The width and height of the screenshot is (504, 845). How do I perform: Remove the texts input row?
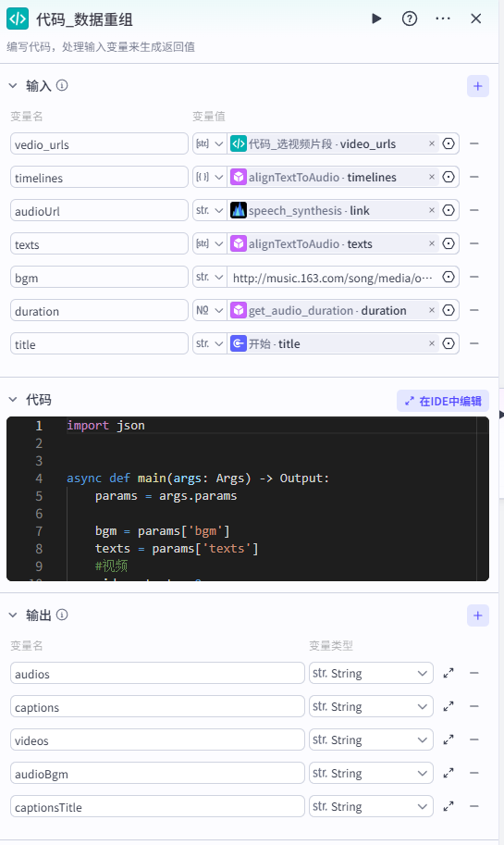[474, 243]
